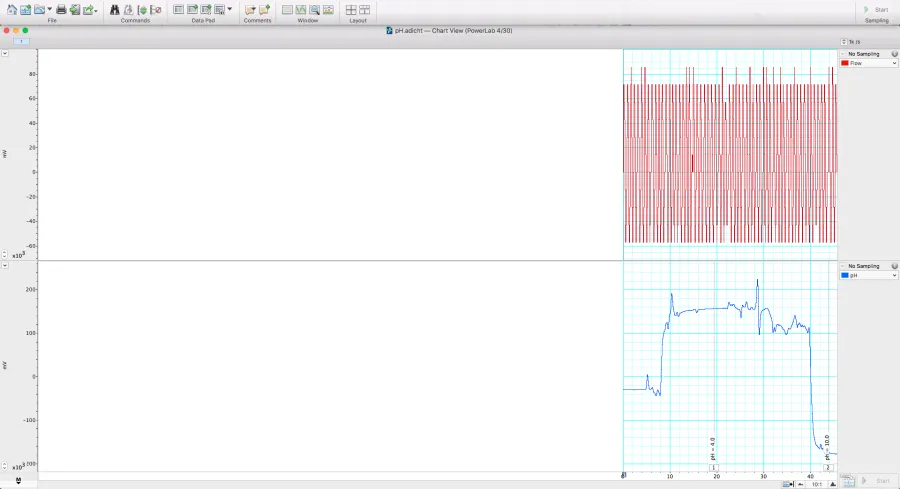
Task: Click the Data Pad toolbar group label
Action: [204, 20]
